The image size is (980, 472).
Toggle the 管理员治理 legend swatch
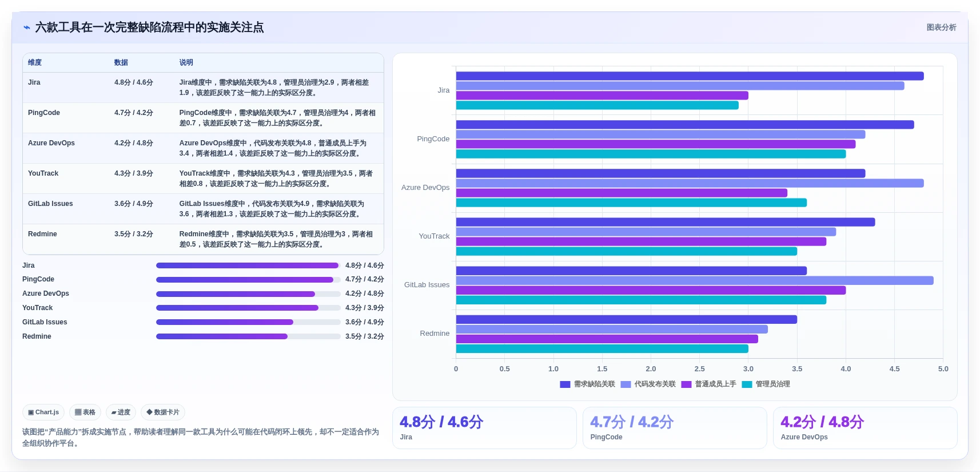point(747,384)
